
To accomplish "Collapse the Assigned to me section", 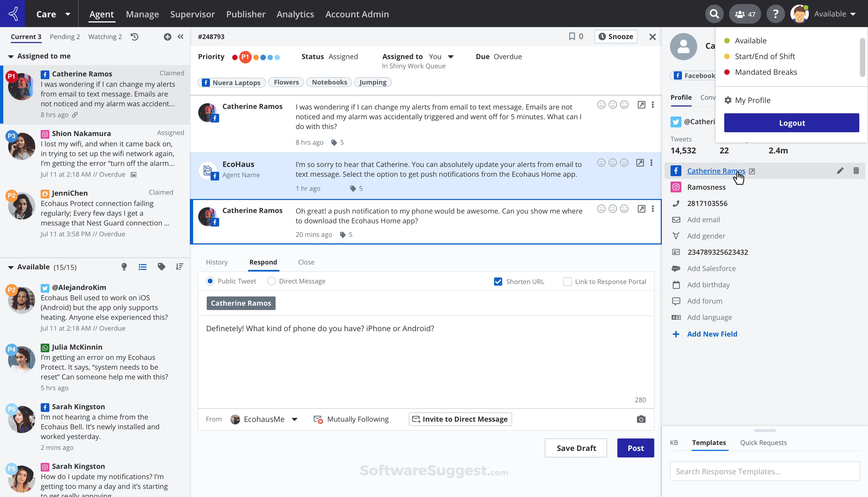I will 11,56.
